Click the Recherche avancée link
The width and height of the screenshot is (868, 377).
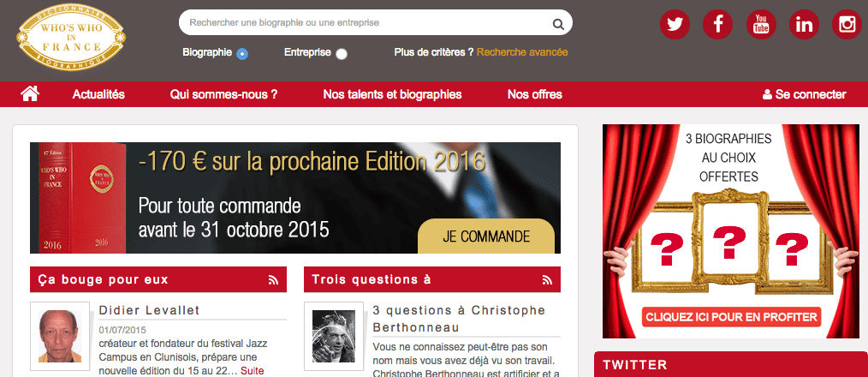[x=522, y=52]
